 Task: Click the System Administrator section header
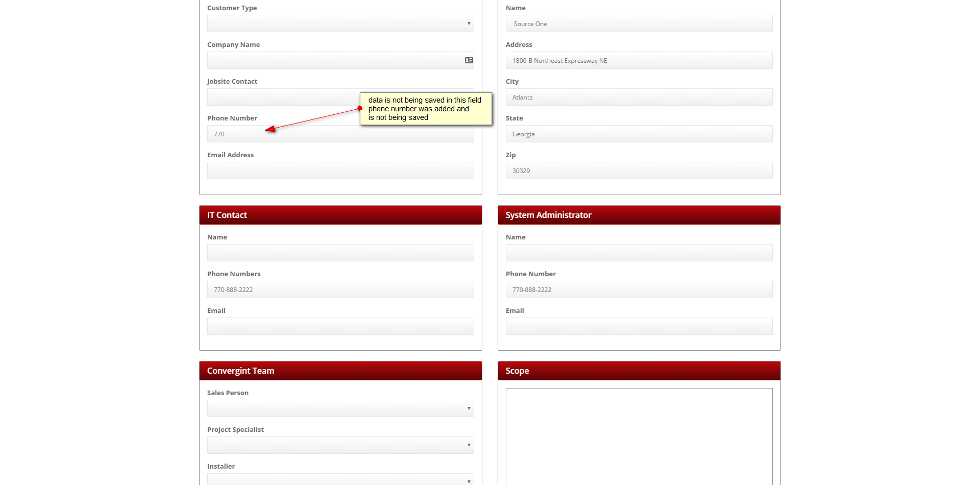[x=639, y=215]
